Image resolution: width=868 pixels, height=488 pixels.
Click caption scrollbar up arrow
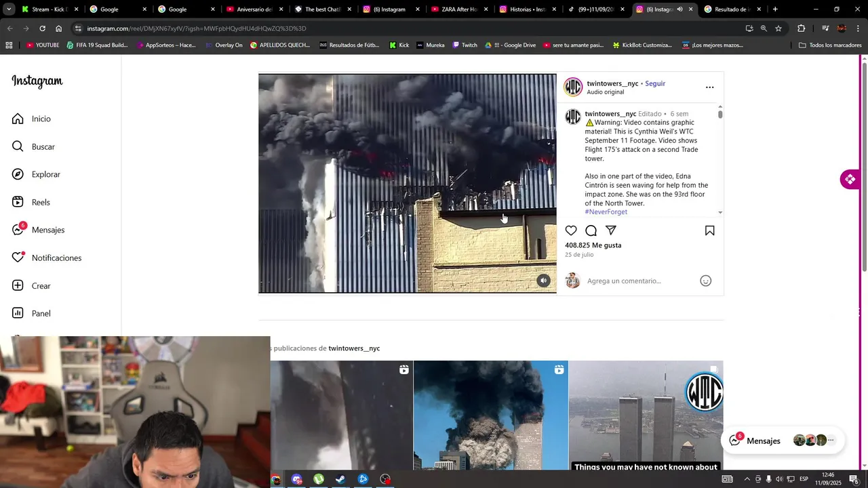(x=719, y=106)
